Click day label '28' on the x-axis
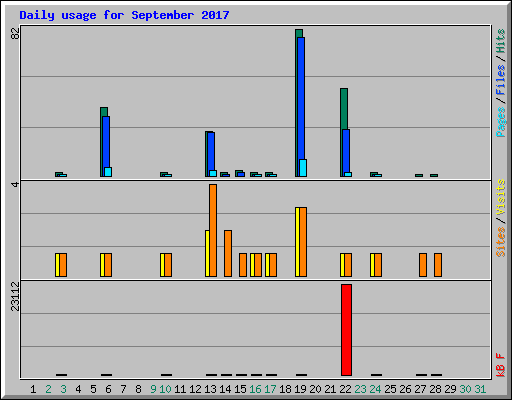This screenshot has width=512, height=400. tap(435, 389)
